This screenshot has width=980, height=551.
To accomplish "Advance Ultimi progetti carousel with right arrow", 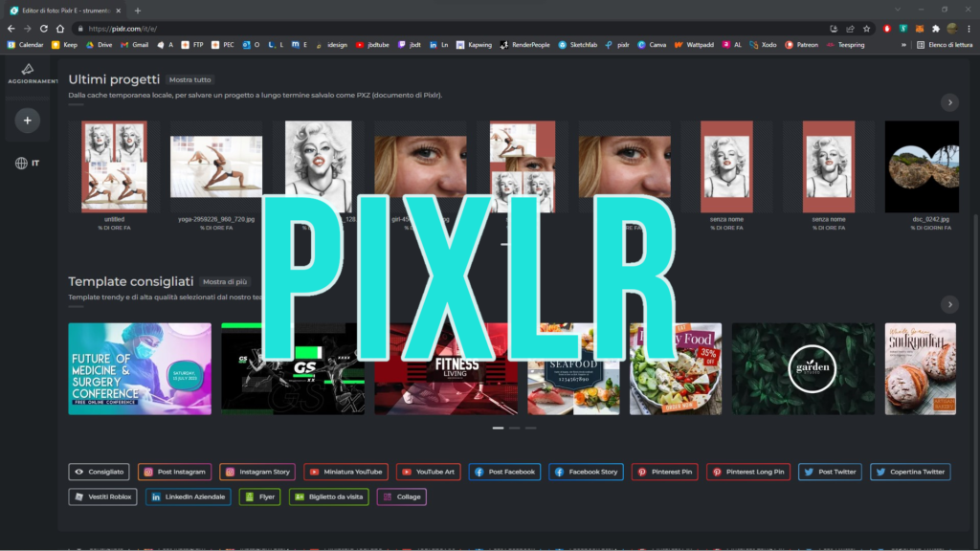I will [x=950, y=102].
